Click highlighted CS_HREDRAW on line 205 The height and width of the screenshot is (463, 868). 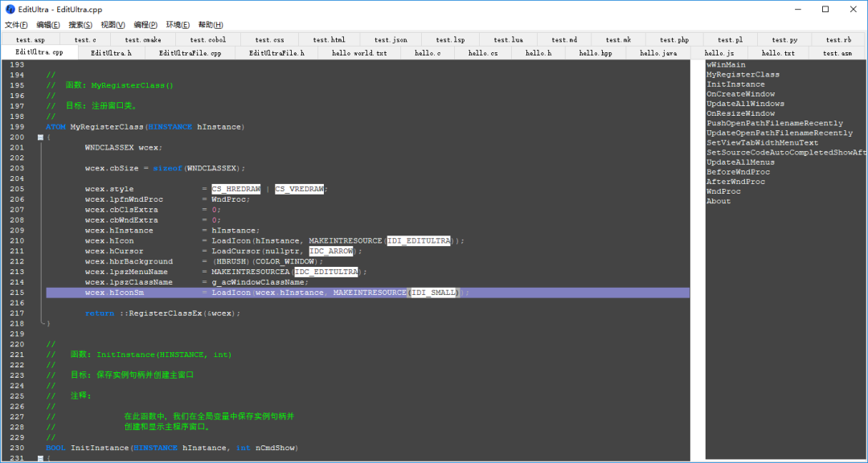coord(235,189)
